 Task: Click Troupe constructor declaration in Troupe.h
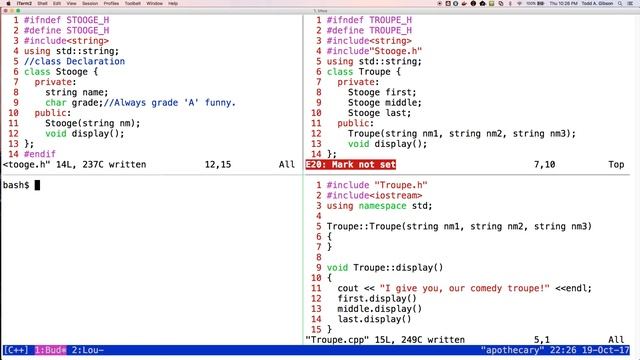click(x=462, y=133)
